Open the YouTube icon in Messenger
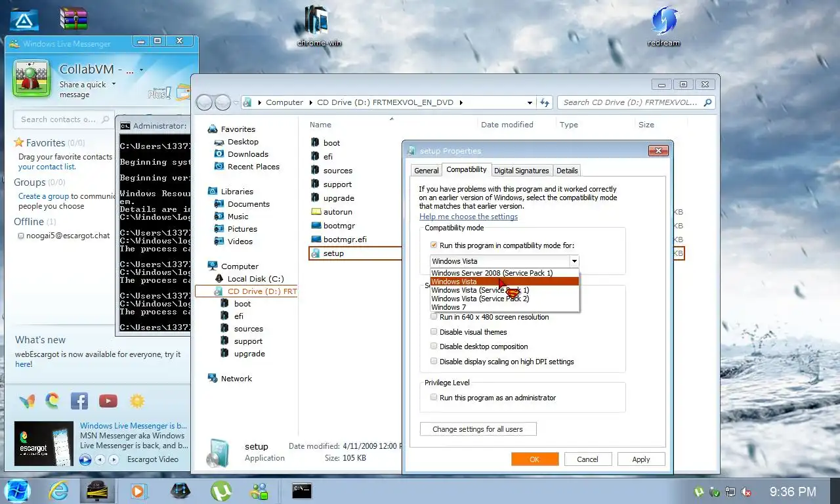 pos(108,400)
